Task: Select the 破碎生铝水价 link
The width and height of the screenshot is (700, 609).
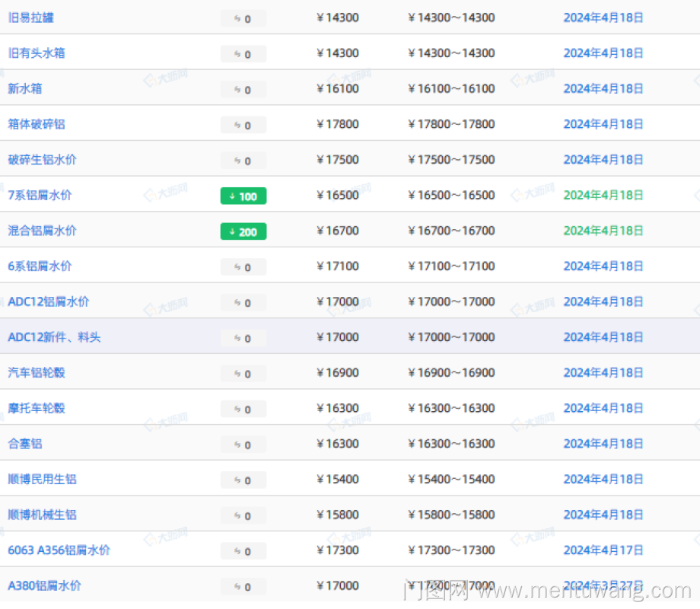Action: click(x=43, y=160)
